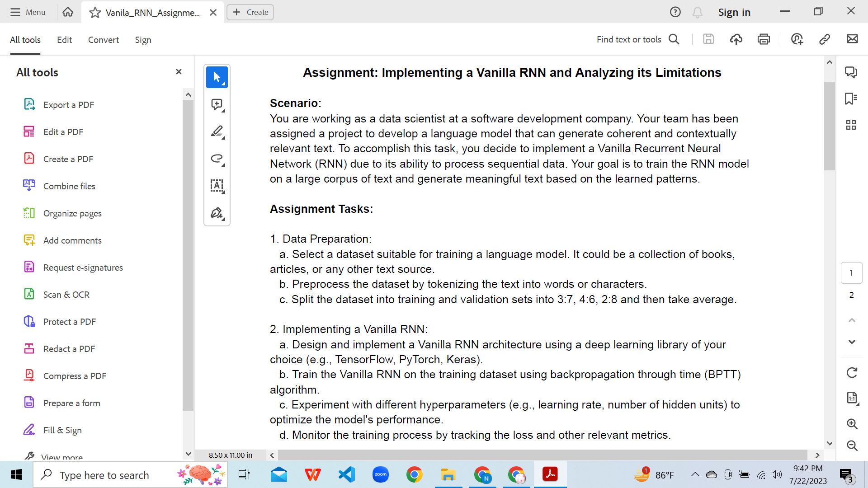The image size is (868, 488).
Task: Click tools panel scroll up arrow
Action: pos(188,95)
